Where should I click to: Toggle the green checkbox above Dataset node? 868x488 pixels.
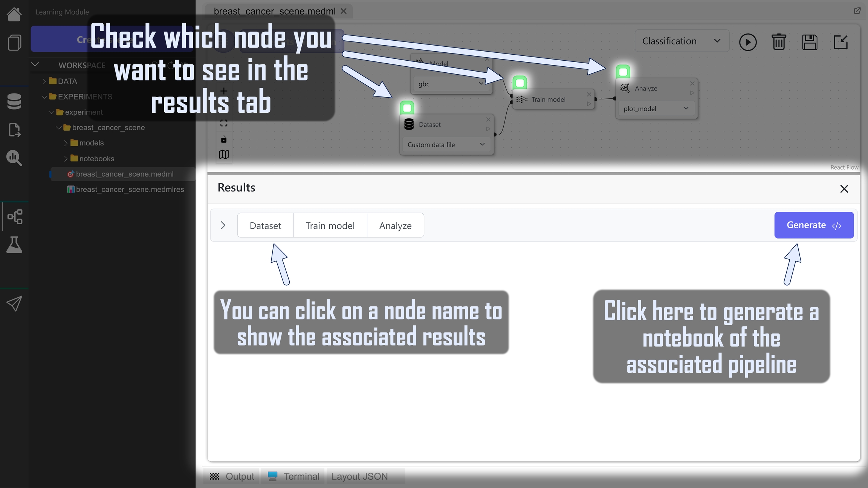tap(407, 108)
